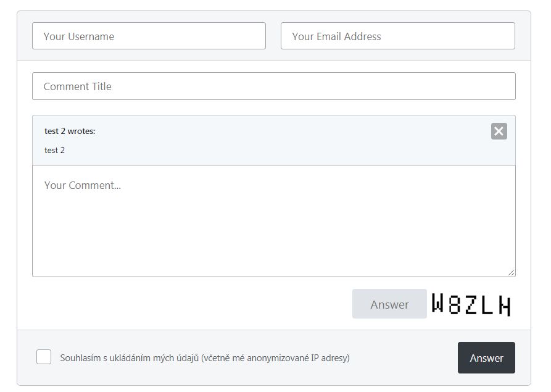Click into the Comment Title field
551x392 pixels.
[x=273, y=86]
